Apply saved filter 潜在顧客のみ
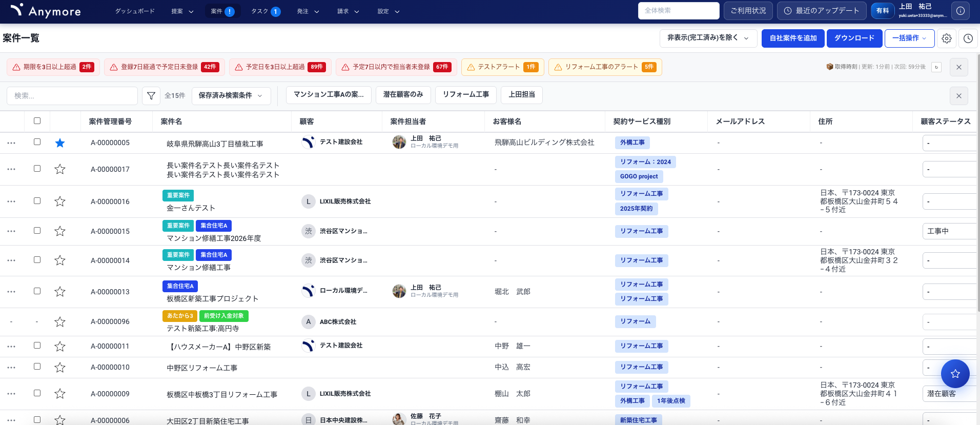This screenshot has height=425, width=980. click(x=403, y=95)
